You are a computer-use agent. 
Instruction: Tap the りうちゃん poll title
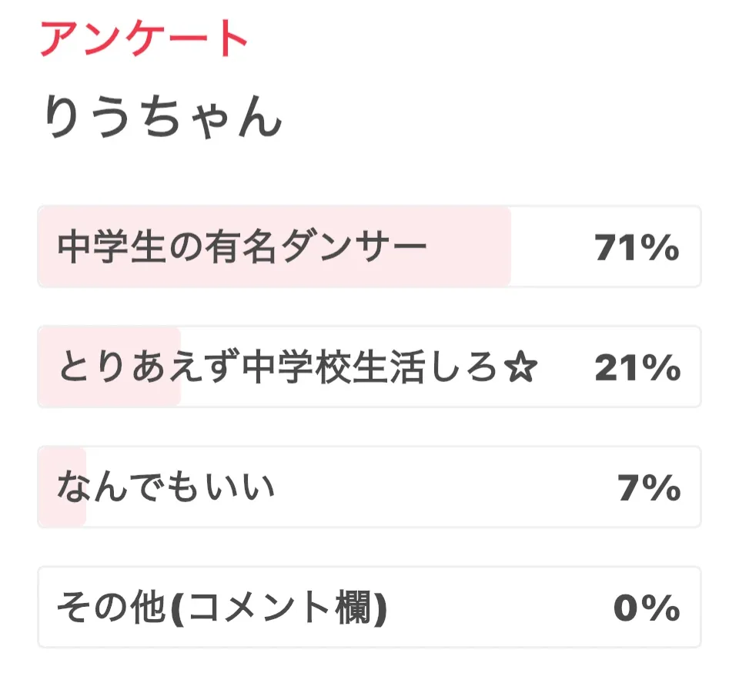coord(162,118)
